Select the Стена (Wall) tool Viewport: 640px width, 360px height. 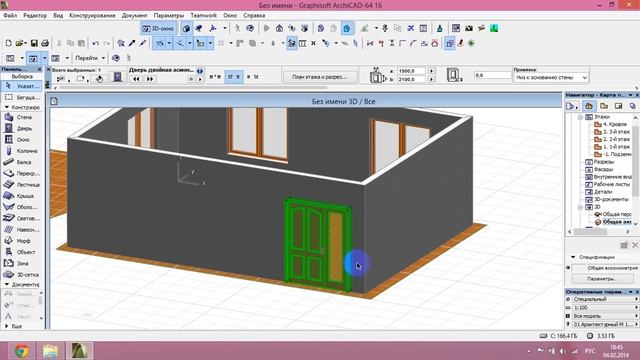coord(22,117)
